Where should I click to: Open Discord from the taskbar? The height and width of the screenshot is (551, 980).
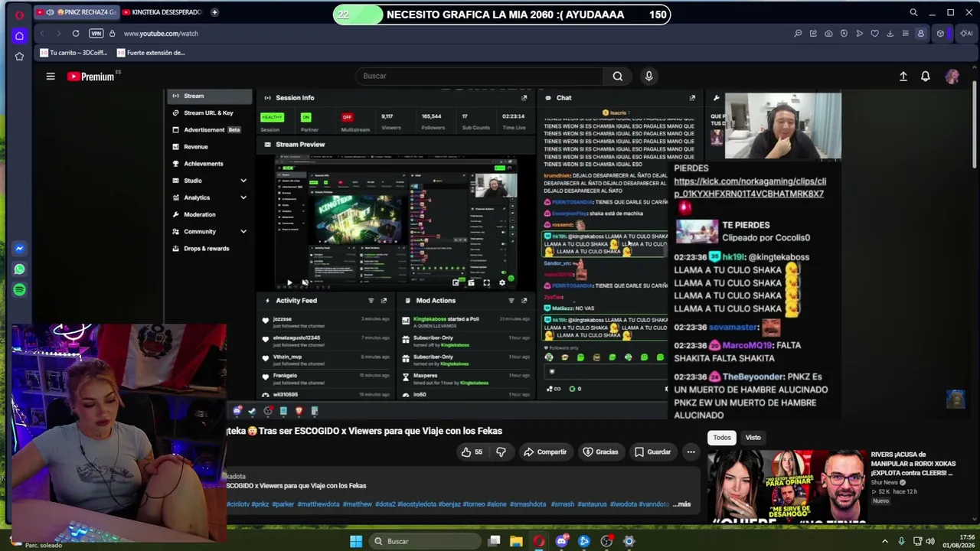click(561, 541)
